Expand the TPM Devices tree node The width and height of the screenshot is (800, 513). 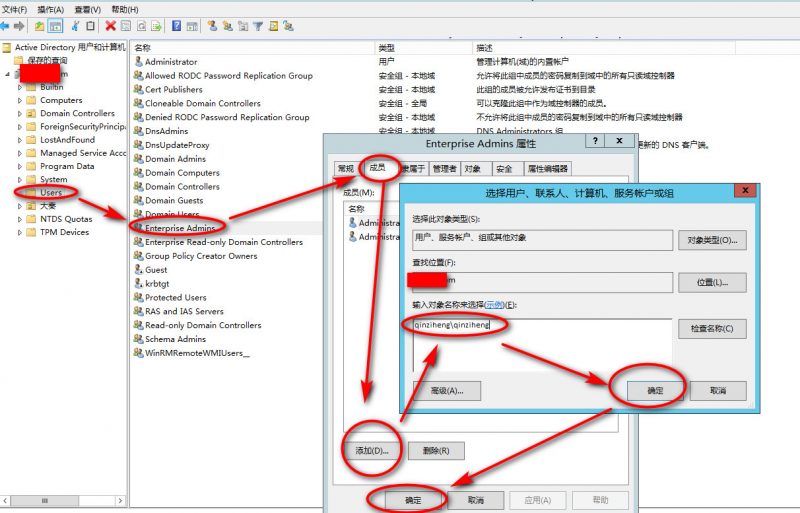point(20,232)
